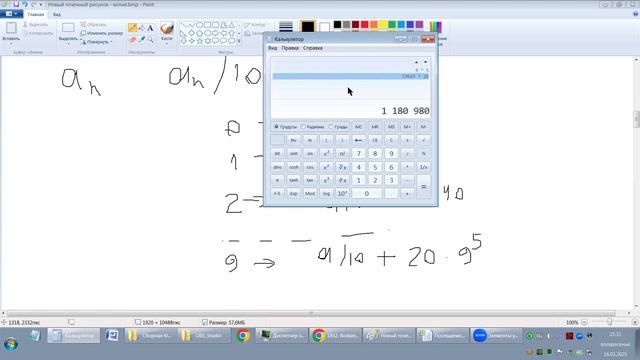Click the calculator result display 1 180 980
Screen dimensions: 640x360
(x=405, y=111)
